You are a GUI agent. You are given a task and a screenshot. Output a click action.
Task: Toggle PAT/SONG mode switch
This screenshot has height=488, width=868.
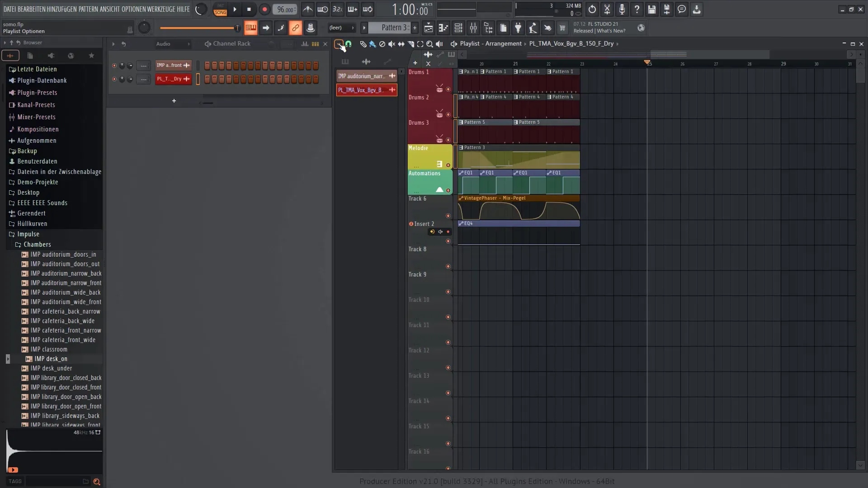220,9
